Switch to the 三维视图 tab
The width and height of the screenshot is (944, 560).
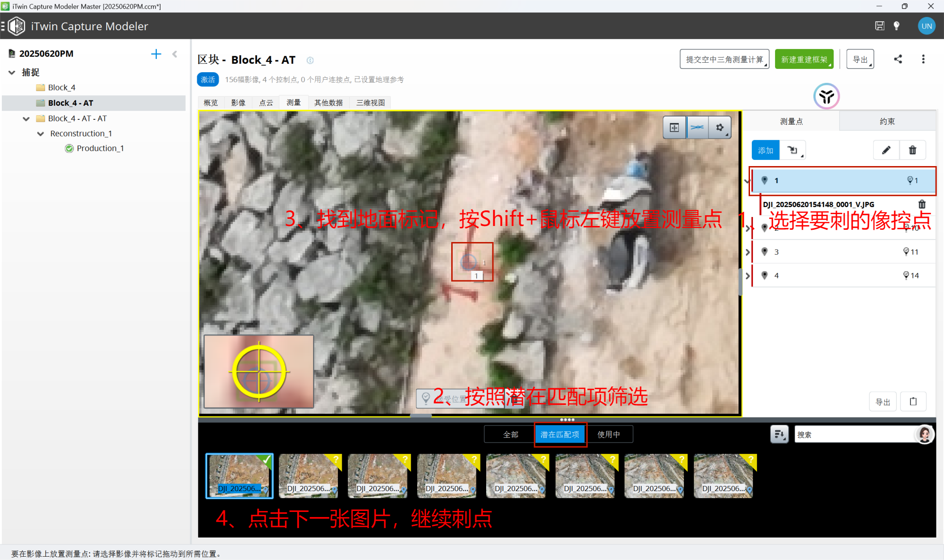pyautogui.click(x=371, y=103)
